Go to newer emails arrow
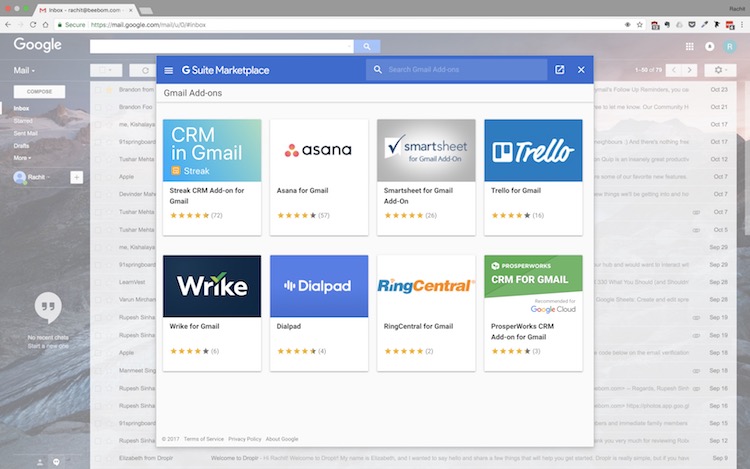 pos(674,70)
